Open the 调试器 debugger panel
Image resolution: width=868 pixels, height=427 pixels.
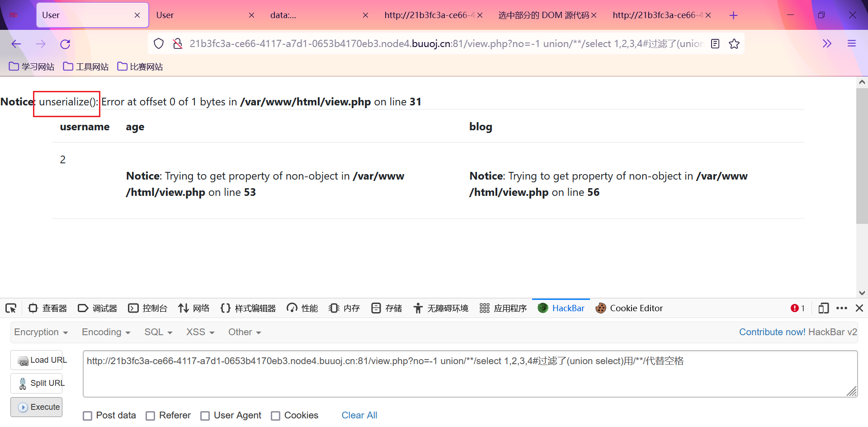97,308
